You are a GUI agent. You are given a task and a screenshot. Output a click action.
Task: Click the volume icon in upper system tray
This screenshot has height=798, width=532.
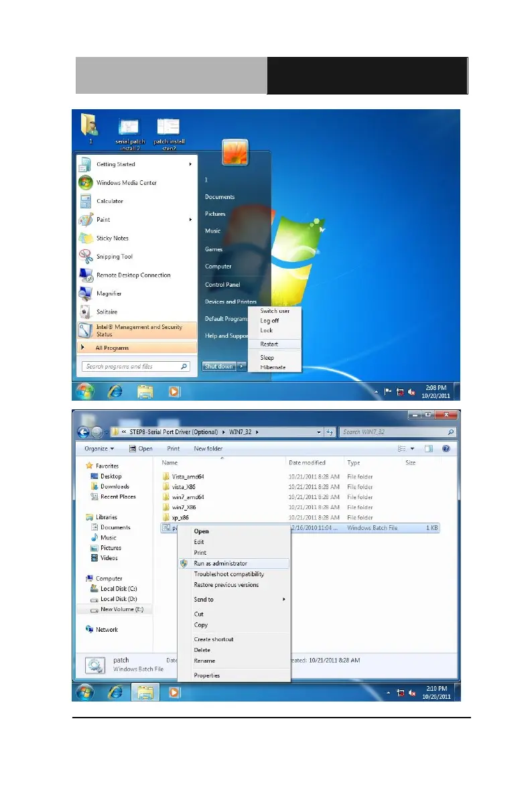pos(411,392)
